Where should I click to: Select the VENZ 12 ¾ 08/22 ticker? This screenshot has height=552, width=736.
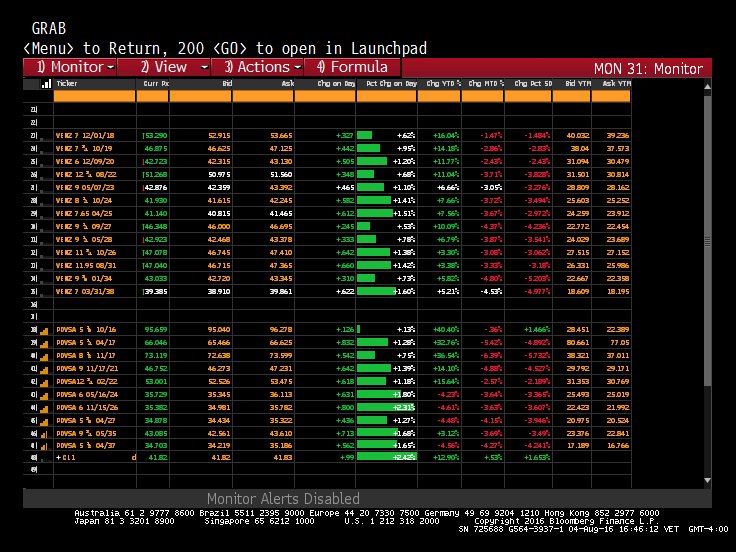point(86,175)
